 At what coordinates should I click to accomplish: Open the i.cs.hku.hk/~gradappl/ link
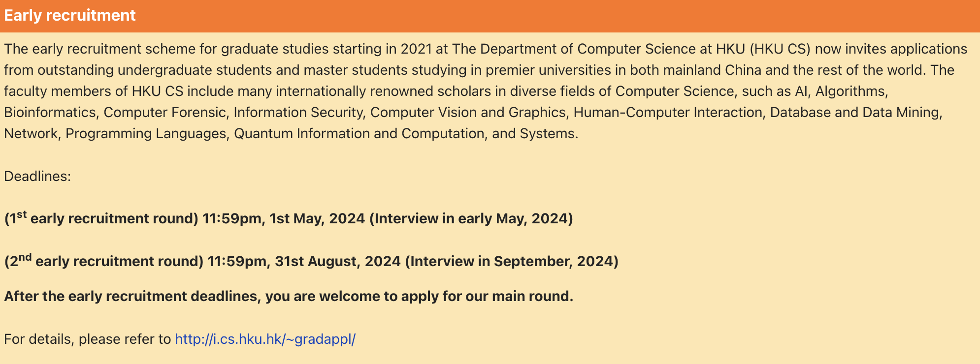265,339
